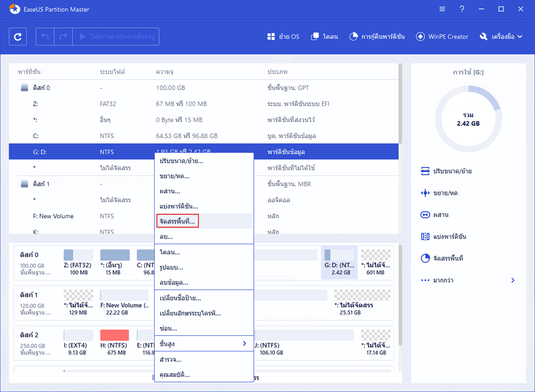Open the help question mark

click(462, 9)
